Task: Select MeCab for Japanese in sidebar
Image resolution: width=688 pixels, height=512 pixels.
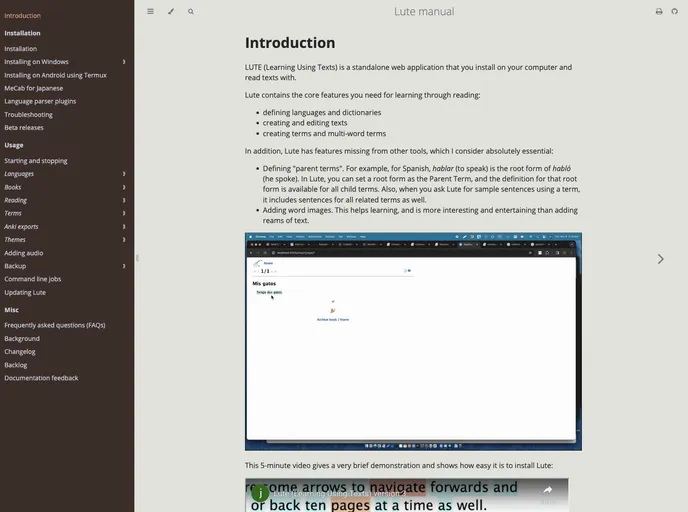Action: coord(33,88)
